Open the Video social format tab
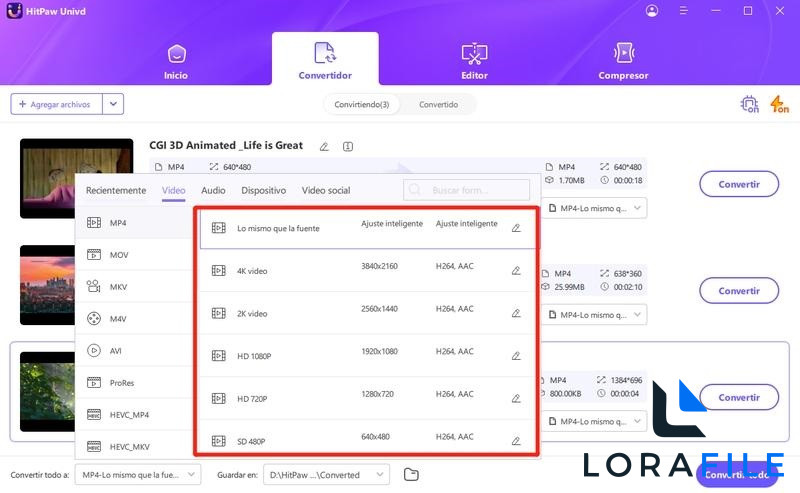Screen dimensions: 800x493 click(326, 190)
